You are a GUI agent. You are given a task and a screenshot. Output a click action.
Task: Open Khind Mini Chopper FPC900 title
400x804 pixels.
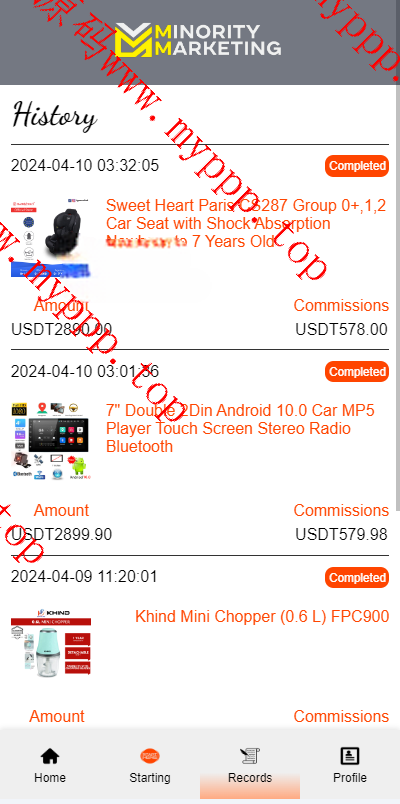coord(262,616)
